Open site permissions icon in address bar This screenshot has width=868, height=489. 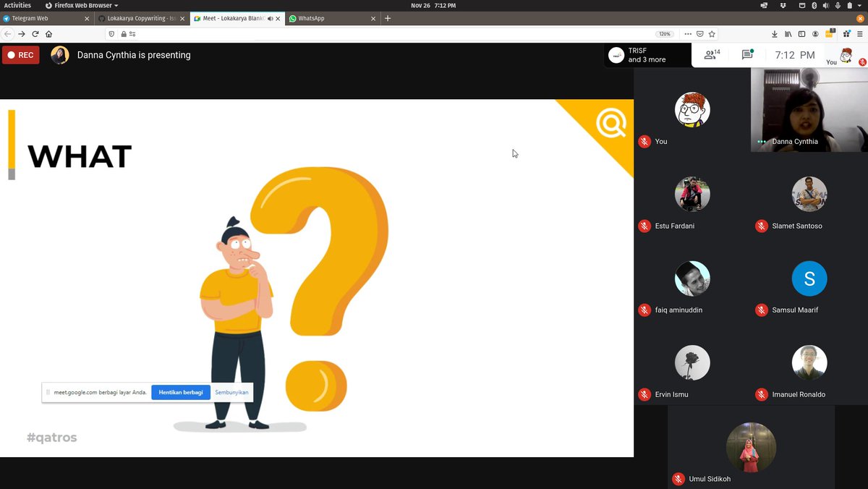[x=133, y=34]
